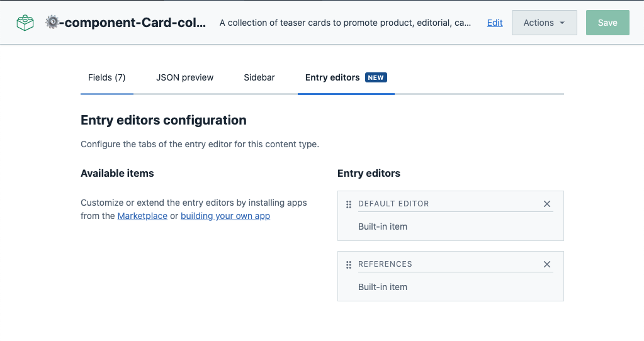Switch to the Fields (7) tab
The height and width of the screenshot is (341, 644).
click(106, 77)
